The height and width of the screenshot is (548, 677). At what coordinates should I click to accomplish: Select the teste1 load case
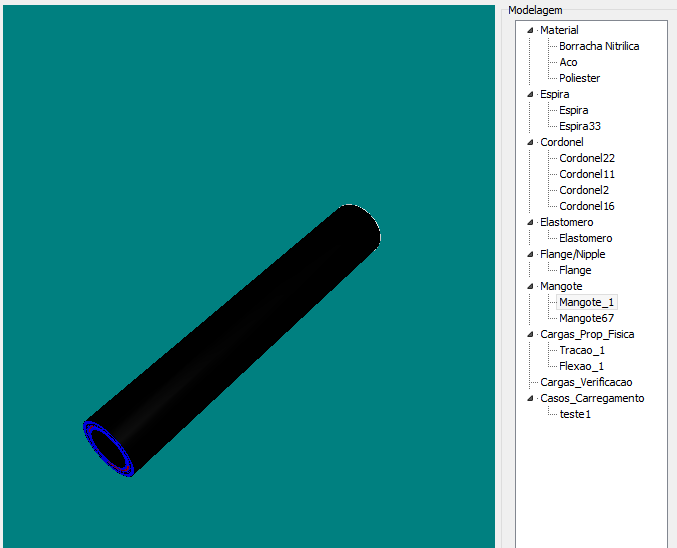pyautogui.click(x=575, y=414)
